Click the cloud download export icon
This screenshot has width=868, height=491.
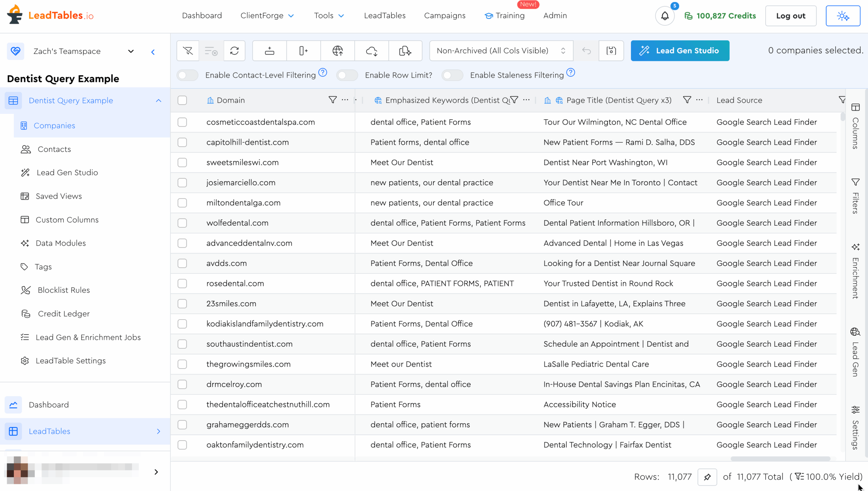pyautogui.click(x=372, y=51)
